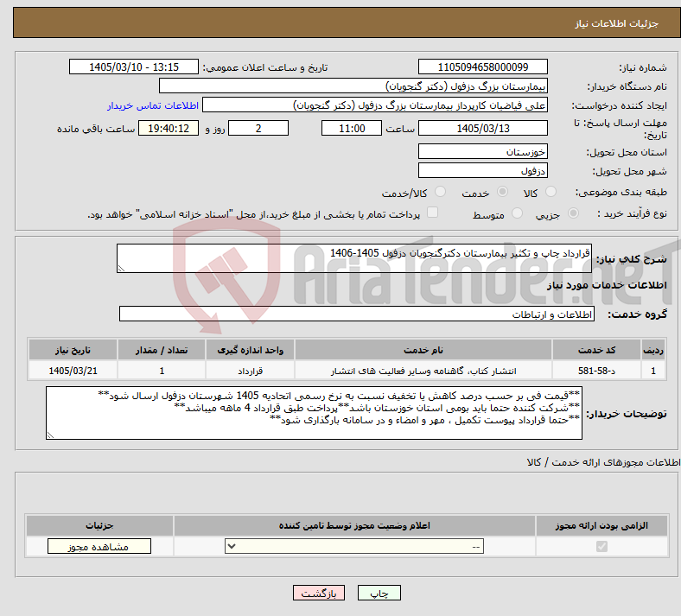
Task: Click the resize handle of توضیحات خریدار box
Action: [50, 435]
